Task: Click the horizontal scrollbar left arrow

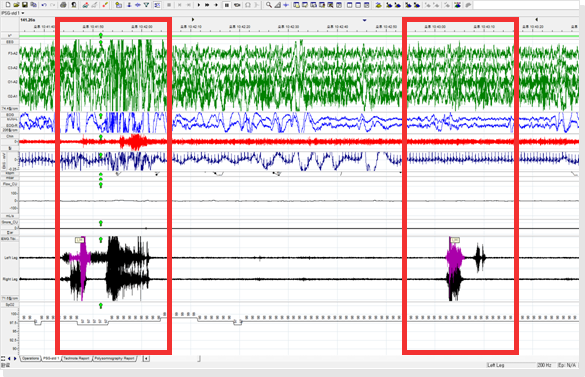Action: (146, 358)
